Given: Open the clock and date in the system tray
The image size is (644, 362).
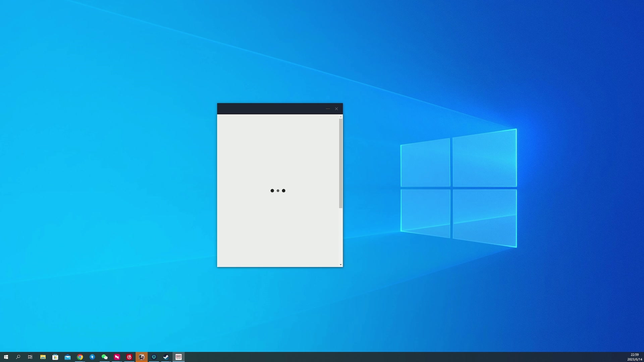Looking at the screenshot, I should coord(634,357).
